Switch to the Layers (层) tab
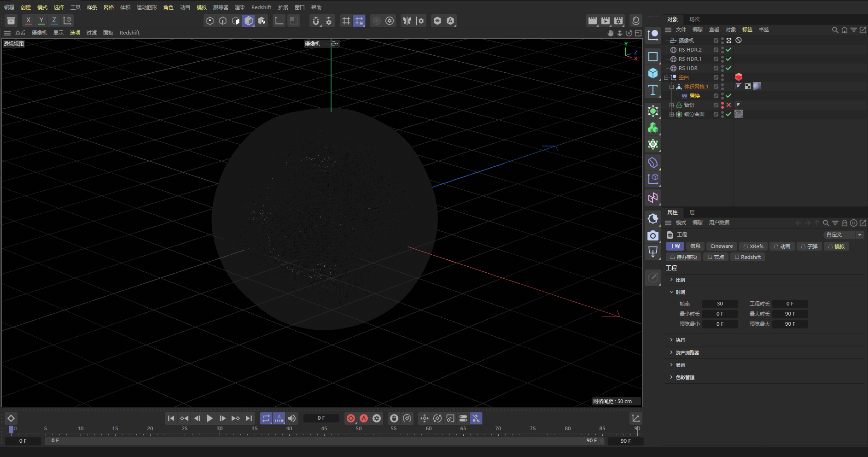Screen dimensions: 868x457 692,212
